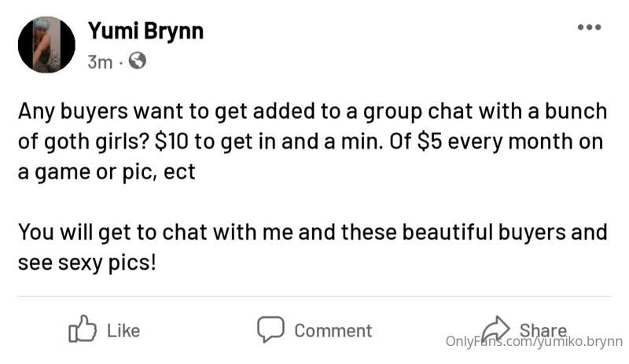Click the Share text label
Image resolution: width=629 pixels, height=364 pixels.
coord(543,330)
